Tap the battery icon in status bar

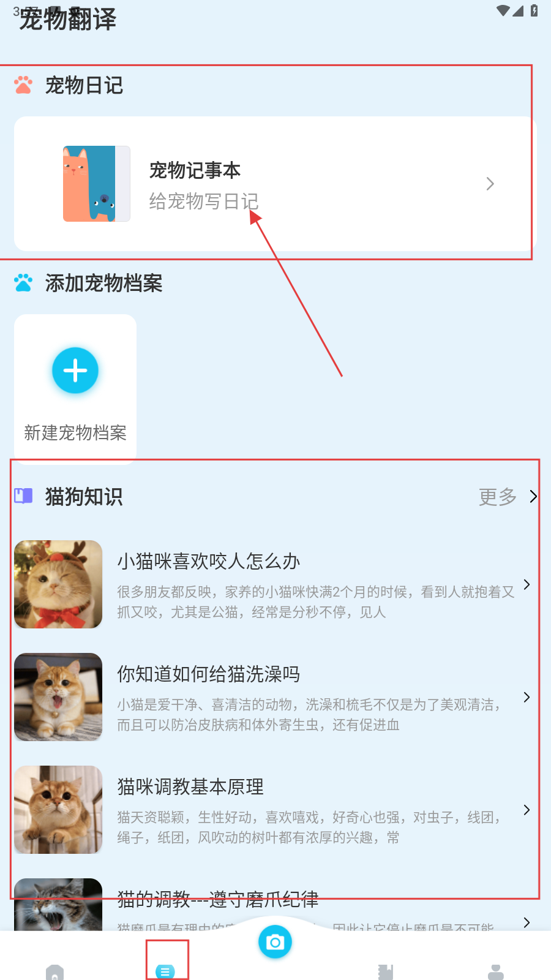pyautogui.click(x=534, y=10)
